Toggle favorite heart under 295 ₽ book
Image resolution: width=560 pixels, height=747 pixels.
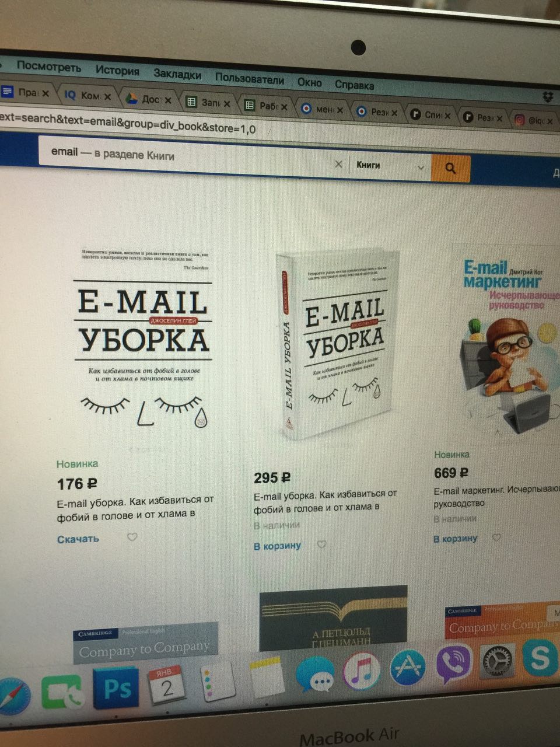click(x=321, y=544)
